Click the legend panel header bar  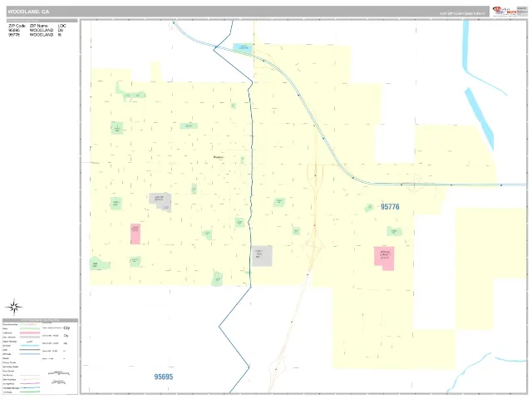(x=40, y=320)
